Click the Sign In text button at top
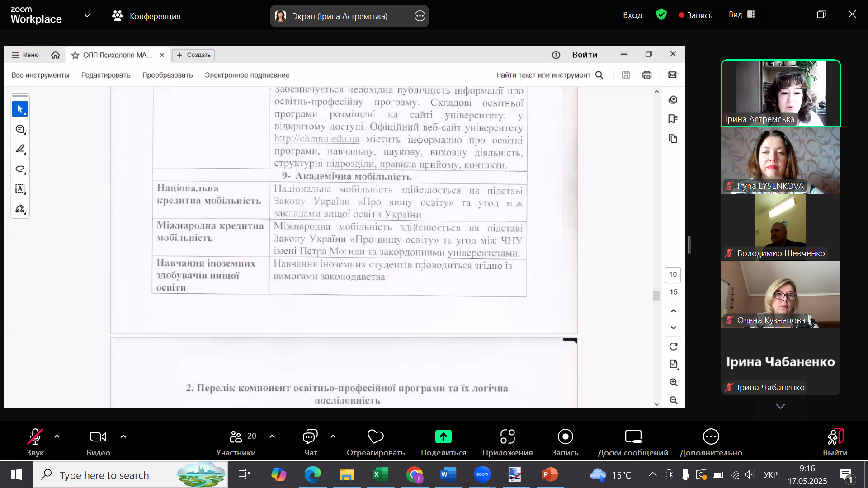The height and width of the screenshot is (488, 868). (632, 15)
